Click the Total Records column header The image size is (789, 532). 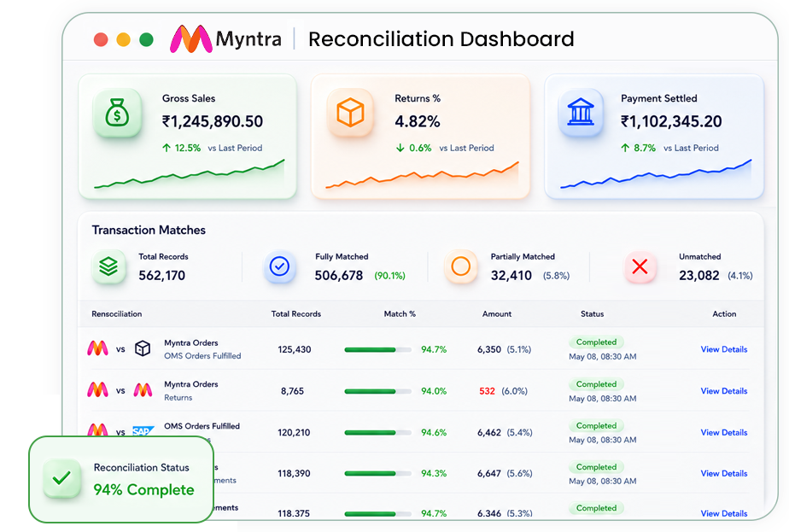click(295, 313)
